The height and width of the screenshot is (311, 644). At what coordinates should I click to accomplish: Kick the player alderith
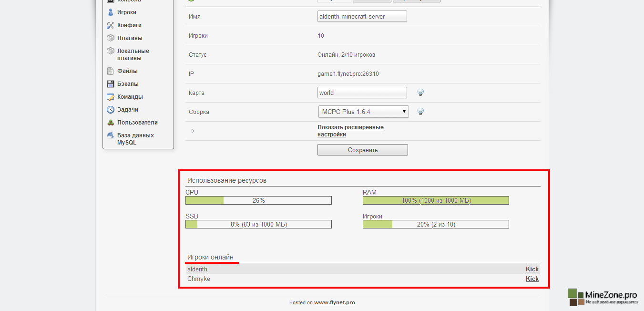[x=532, y=269]
